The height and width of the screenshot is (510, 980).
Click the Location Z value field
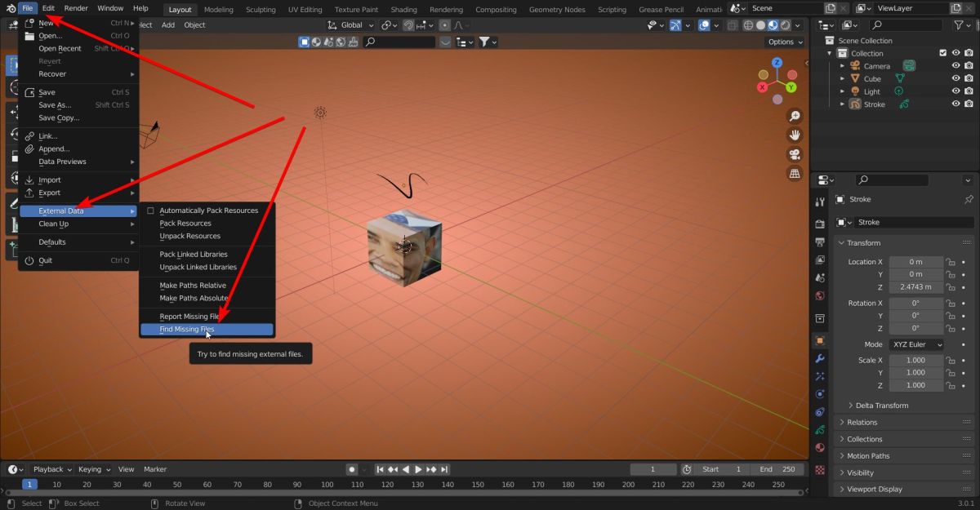915,287
